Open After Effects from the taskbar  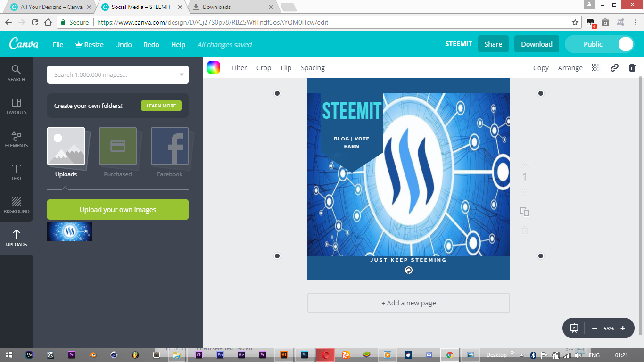(241, 355)
